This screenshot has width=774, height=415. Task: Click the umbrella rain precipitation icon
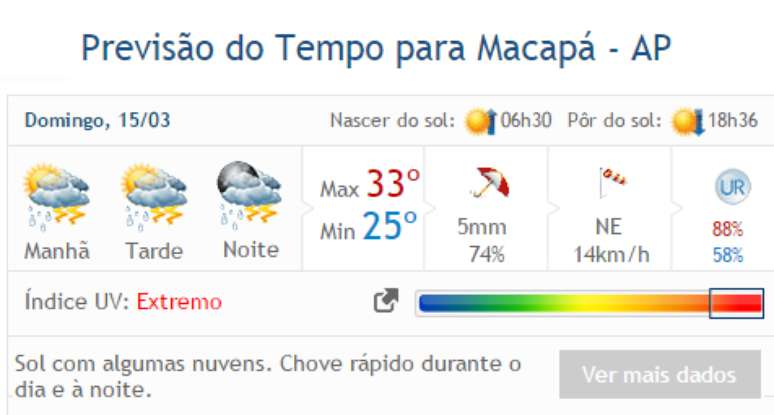click(488, 184)
